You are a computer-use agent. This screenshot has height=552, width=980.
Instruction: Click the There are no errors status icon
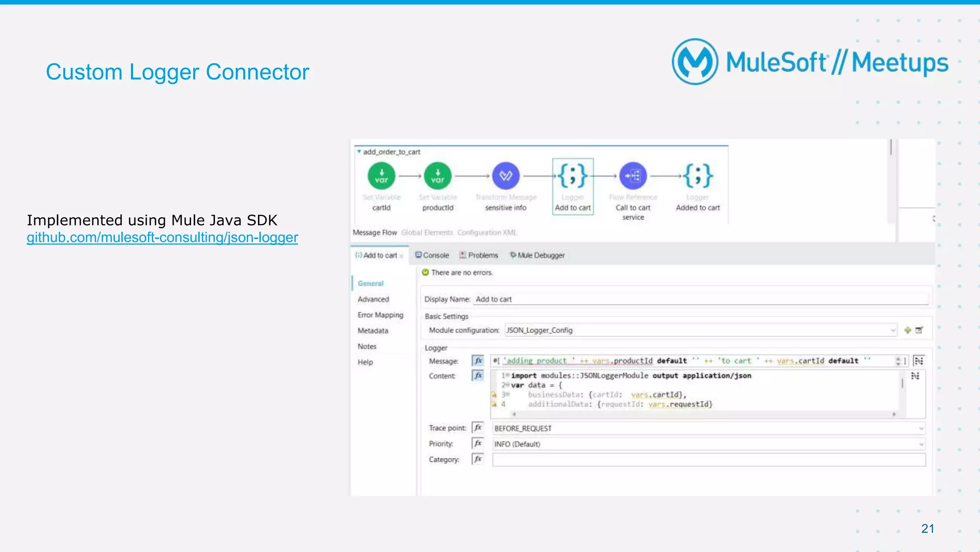click(x=425, y=272)
